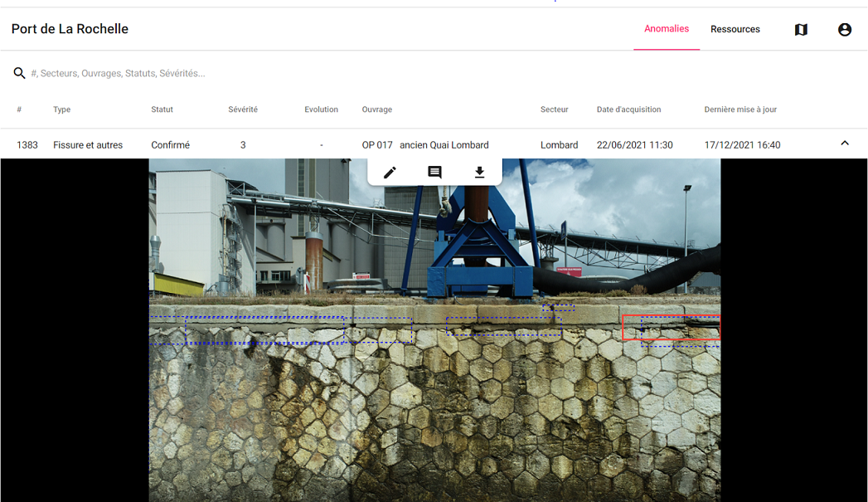Click the Port de La Rochelle title
This screenshot has height=502, width=868.
[x=70, y=29]
